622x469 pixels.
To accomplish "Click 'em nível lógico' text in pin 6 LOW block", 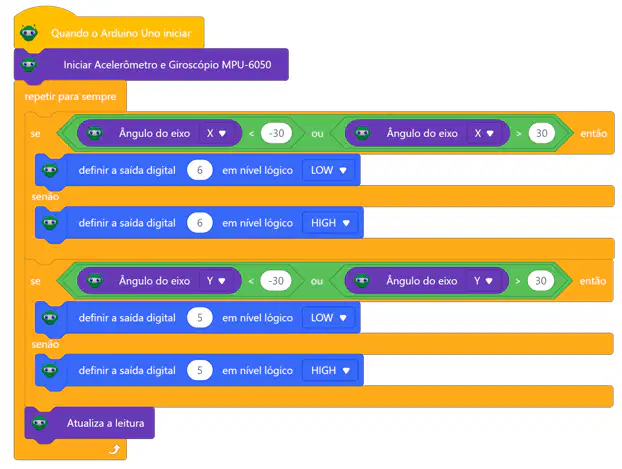I will click(257, 170).
